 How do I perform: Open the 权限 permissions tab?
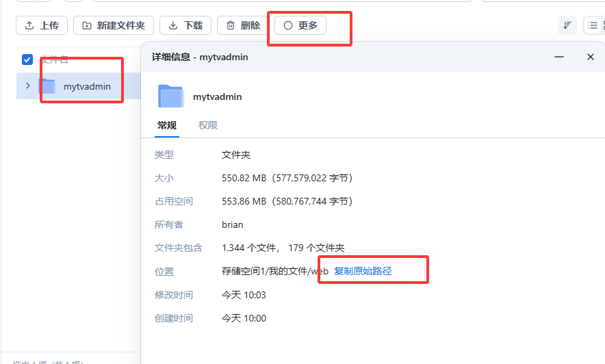[208, 125]
